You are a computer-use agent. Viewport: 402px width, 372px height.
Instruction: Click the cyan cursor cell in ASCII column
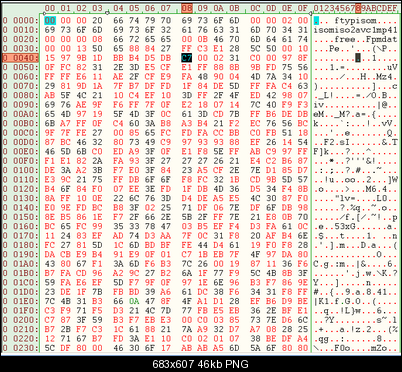click(x=316, y=21)
